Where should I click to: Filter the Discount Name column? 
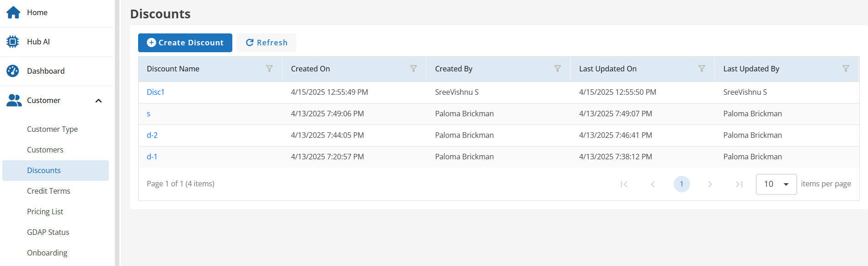click(x=269, y=69)
